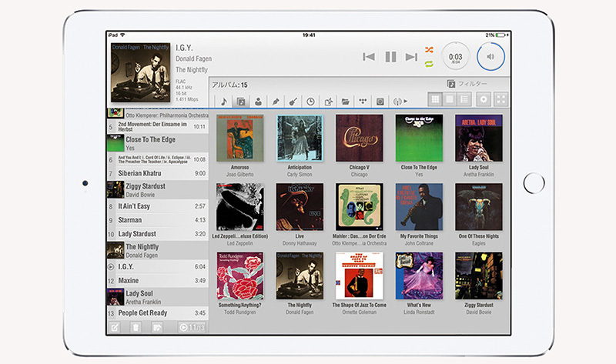Select queue track 'I.G.Y.' in playlist
616x364 pixels.
coord(158,266)
